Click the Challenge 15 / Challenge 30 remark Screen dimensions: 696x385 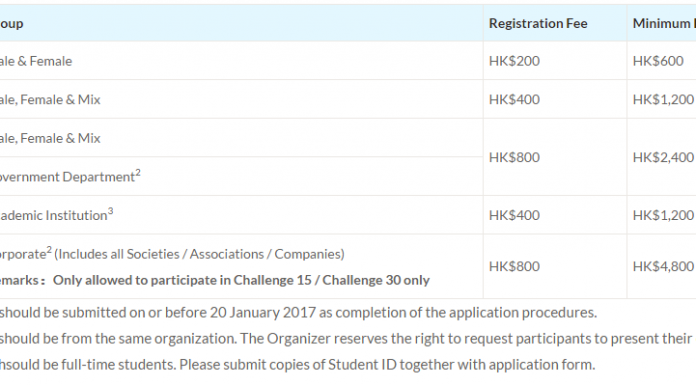point(241,280)
